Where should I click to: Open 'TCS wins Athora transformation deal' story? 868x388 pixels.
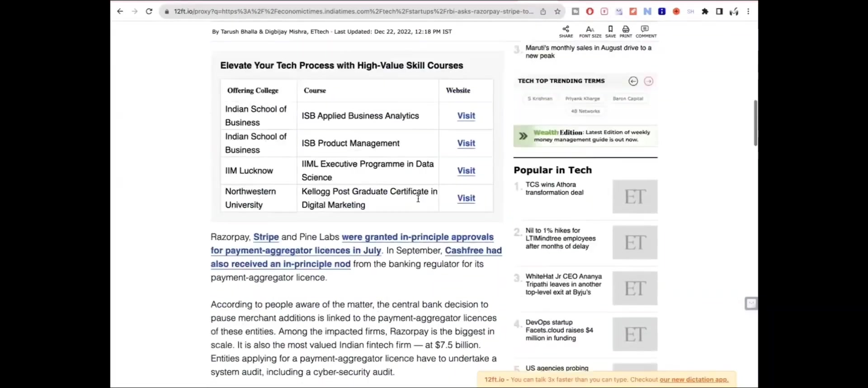(554, 189)
